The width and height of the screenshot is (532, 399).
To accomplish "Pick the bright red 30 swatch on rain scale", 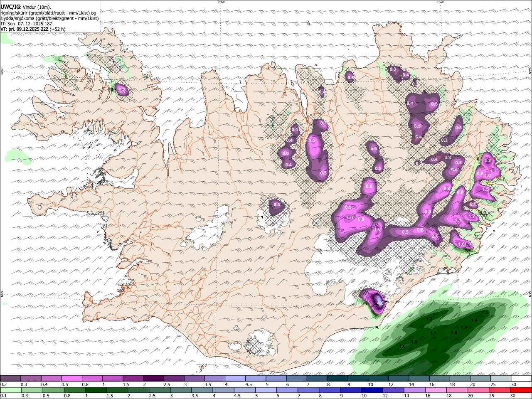I will click(521, 390).
